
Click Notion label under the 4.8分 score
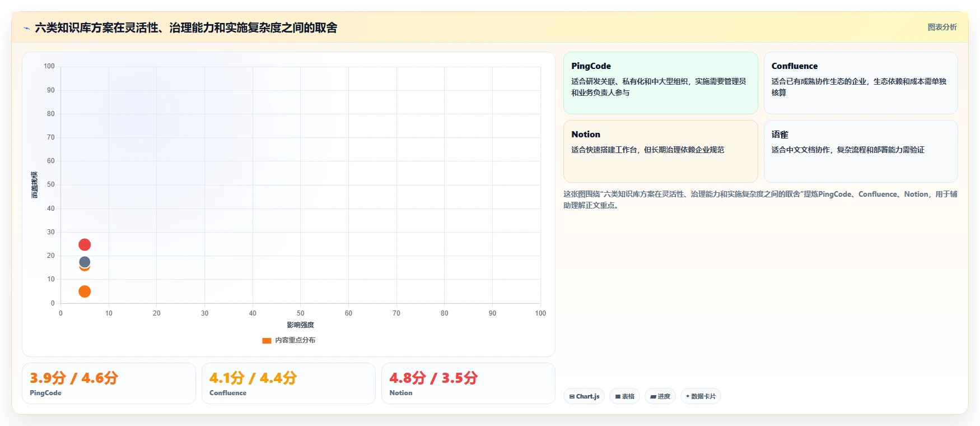[401, 393]
